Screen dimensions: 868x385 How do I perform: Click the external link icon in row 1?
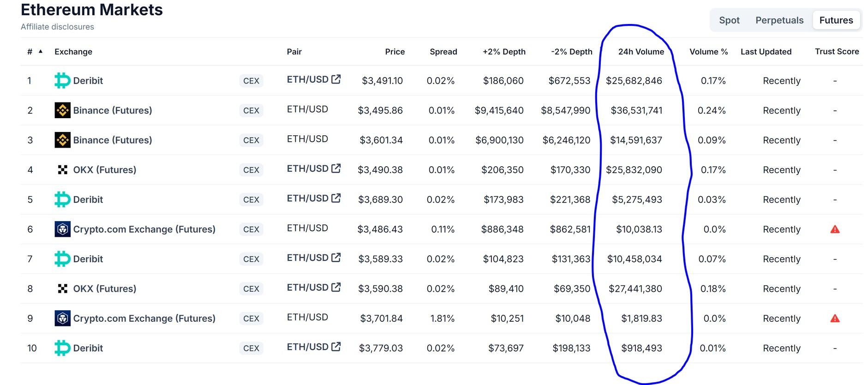[336, 79]
